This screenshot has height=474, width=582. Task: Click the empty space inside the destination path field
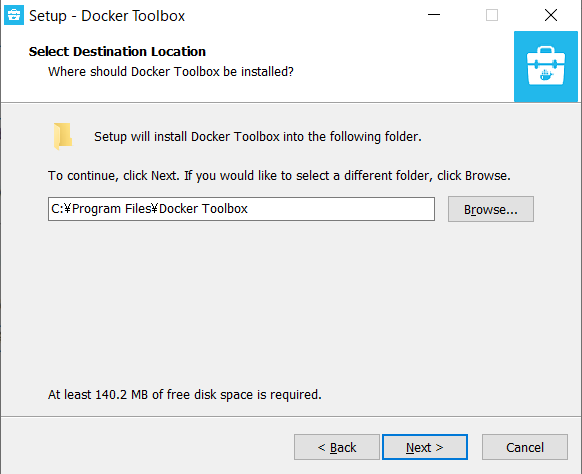click(340, 209)
